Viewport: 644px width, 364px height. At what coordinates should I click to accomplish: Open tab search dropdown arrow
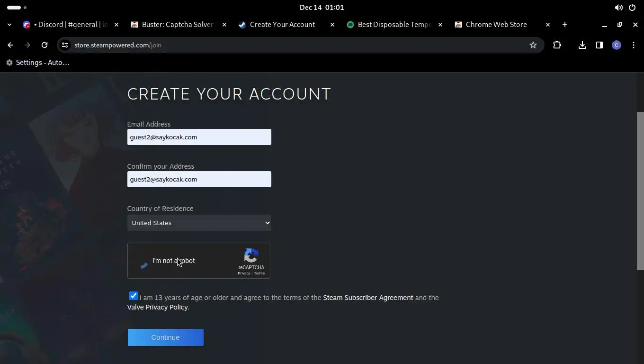(9, 25)
